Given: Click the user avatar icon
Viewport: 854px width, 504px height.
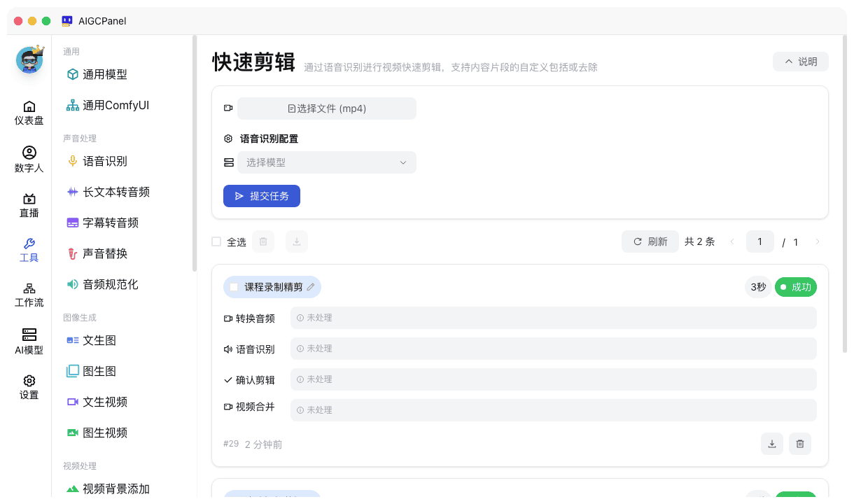Looking at the screenshot, I should (30, 59).
